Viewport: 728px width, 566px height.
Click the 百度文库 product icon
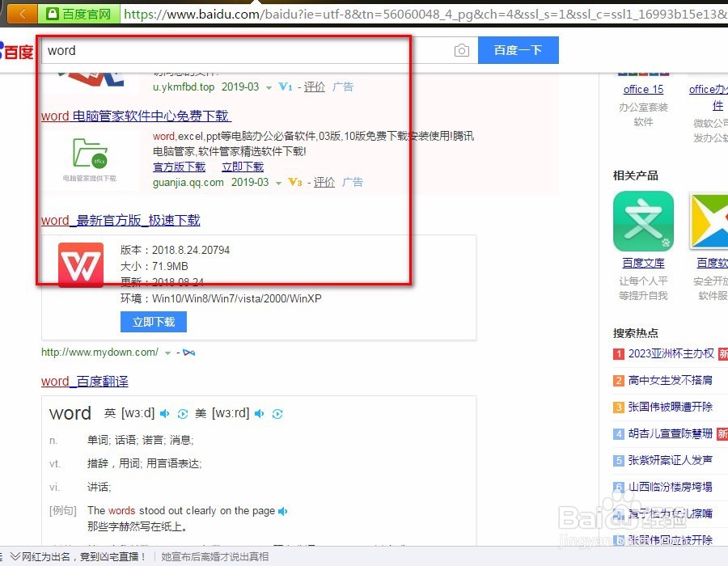coord(643,222)
